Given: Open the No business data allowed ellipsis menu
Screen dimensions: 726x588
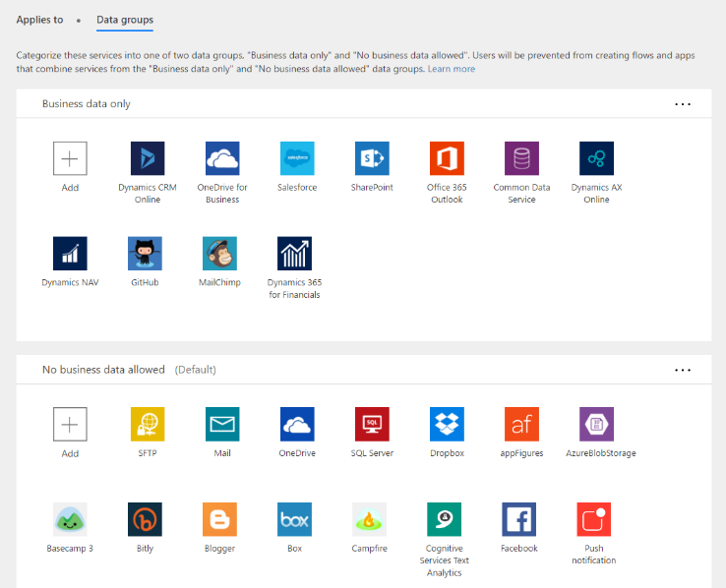Looking at the screenshot, I should pos(683,371).
